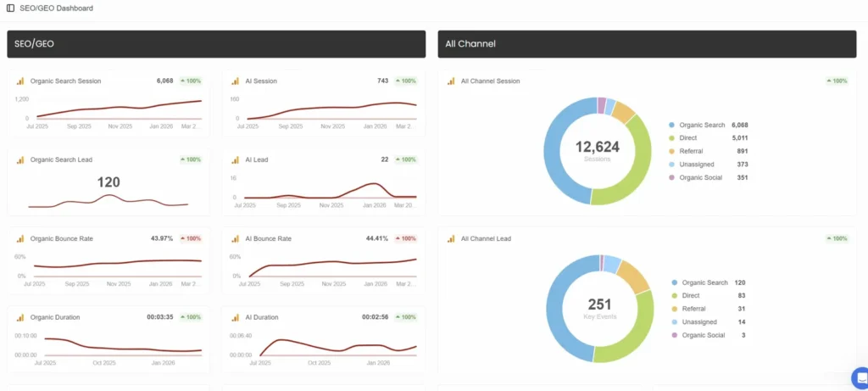Click the 120 Organic Search Lead number
This screenshot has height=391, width=868.
tap(108, 182)
